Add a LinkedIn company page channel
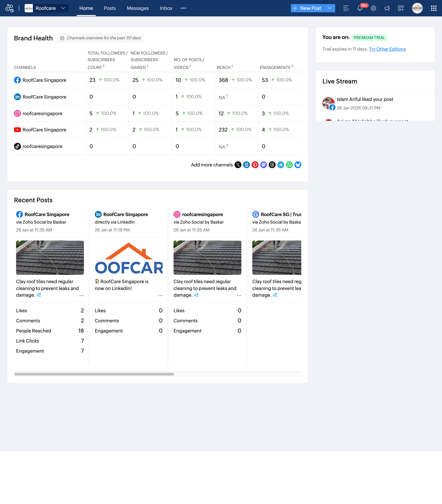 pyautogui.click(x=246, y=165)
